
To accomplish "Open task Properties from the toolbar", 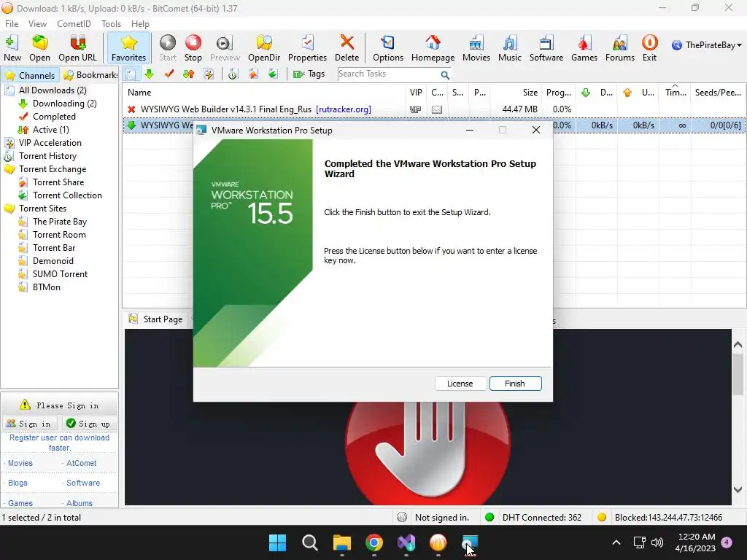I will [307, 48].
